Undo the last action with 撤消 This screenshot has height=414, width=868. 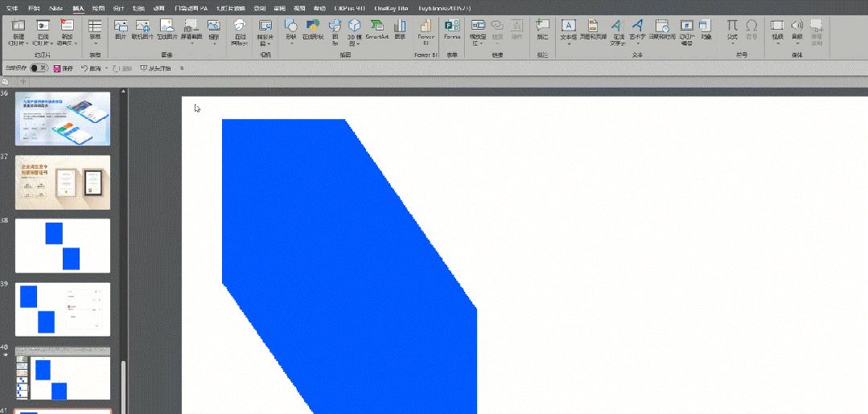91,68
